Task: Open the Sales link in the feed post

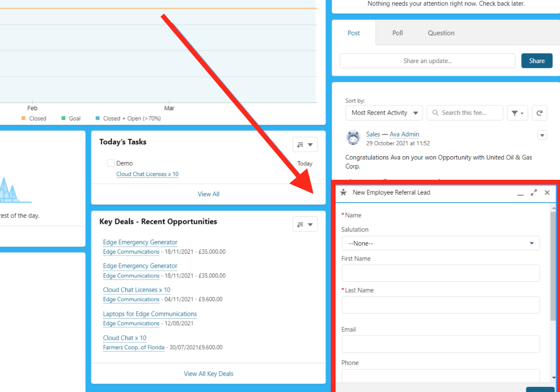Action: point(373,134)
